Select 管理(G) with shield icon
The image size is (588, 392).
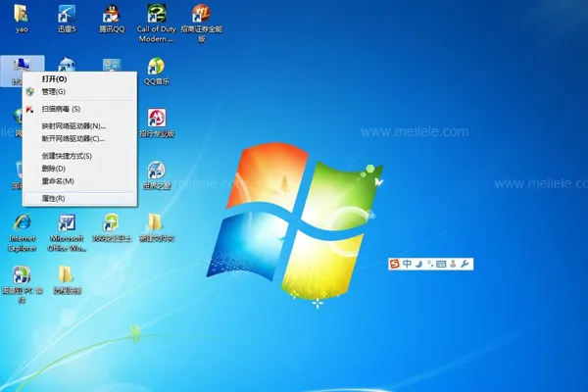79,91
